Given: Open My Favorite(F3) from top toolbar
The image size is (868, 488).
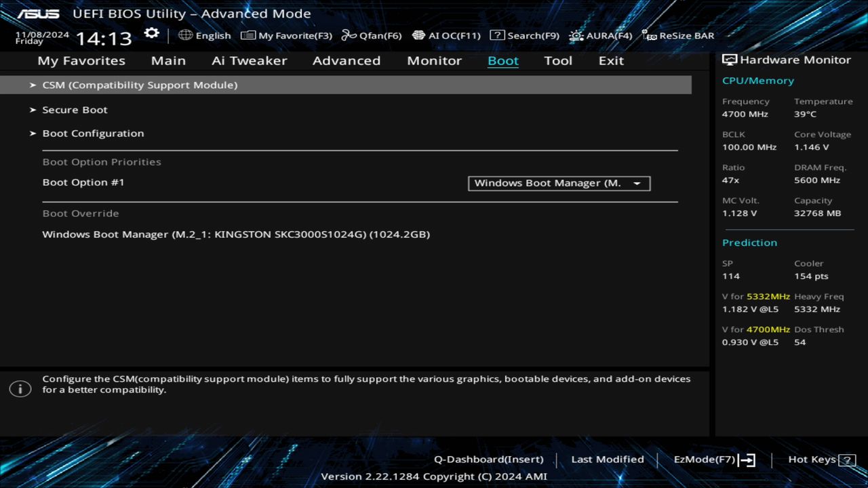Looking at the screenshot, I should pyautogui.click(x=287, y=35).
